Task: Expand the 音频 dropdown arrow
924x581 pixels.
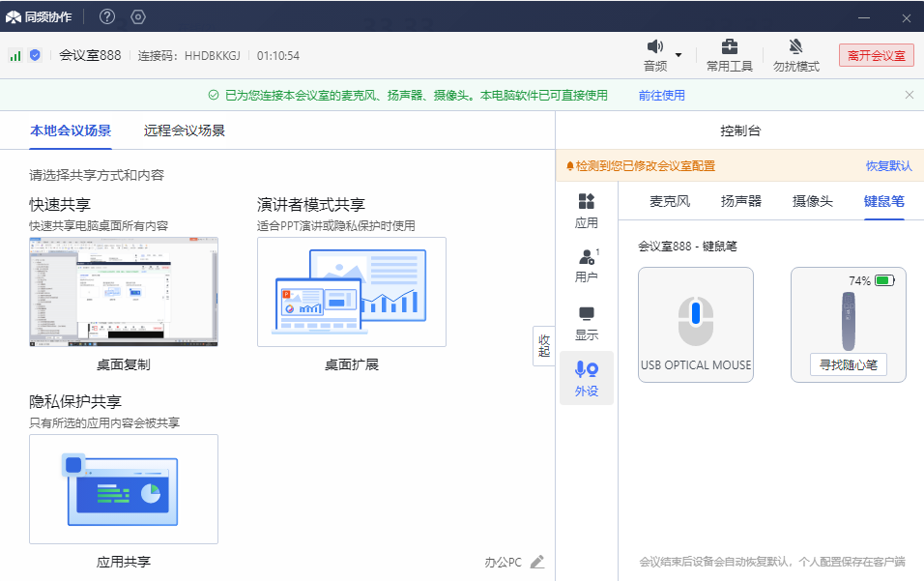Action: [x=679, y=55]
